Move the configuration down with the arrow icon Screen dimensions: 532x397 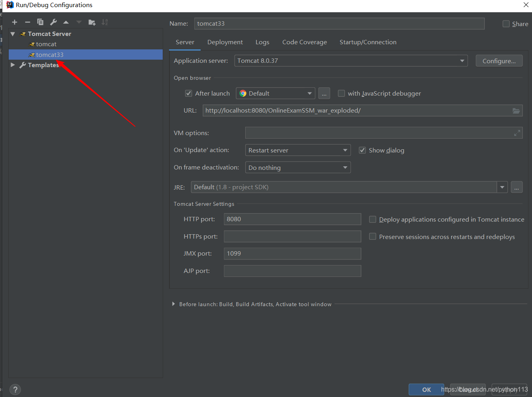point(79,22)
